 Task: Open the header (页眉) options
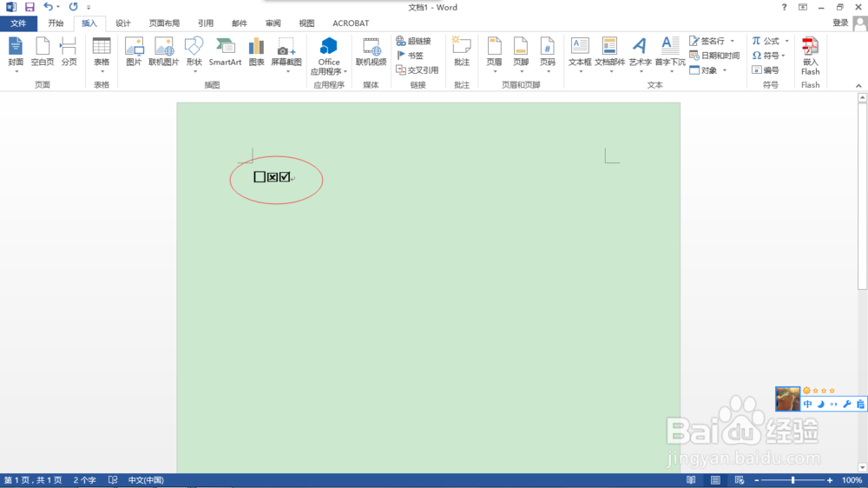click(x=495, y=56)
